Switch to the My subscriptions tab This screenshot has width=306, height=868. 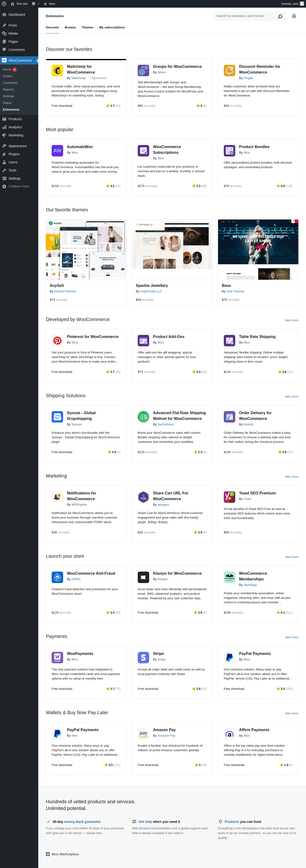[x=112, y=28]
